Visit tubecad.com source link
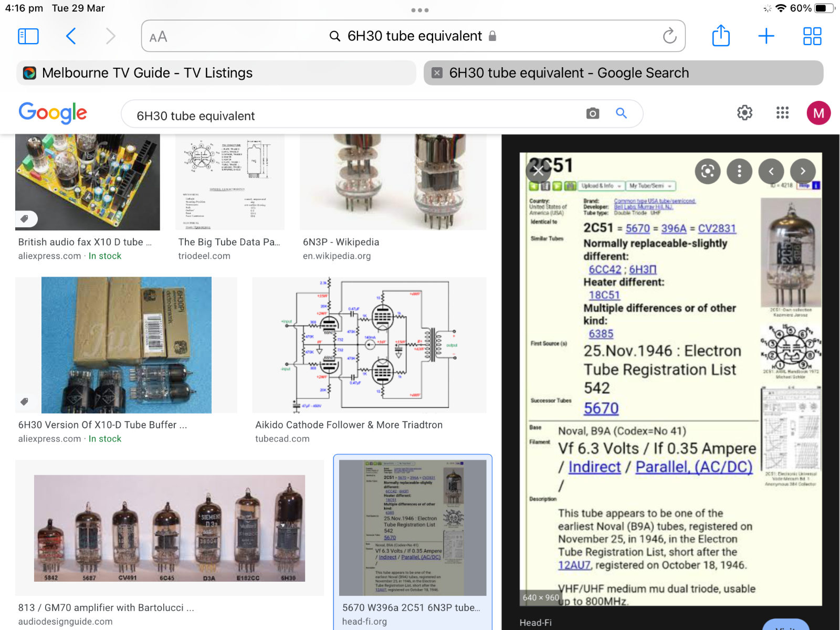 (x=282, y=439)
